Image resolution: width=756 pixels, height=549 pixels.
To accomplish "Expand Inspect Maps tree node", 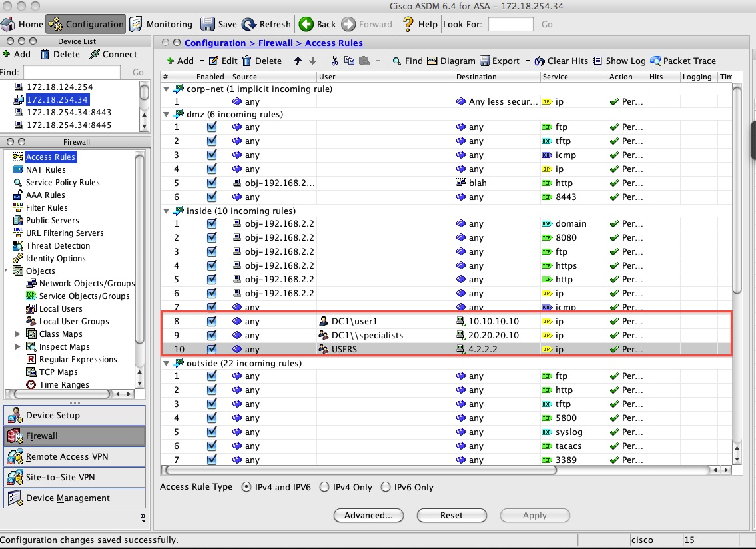I will click(x=18, y=346).
